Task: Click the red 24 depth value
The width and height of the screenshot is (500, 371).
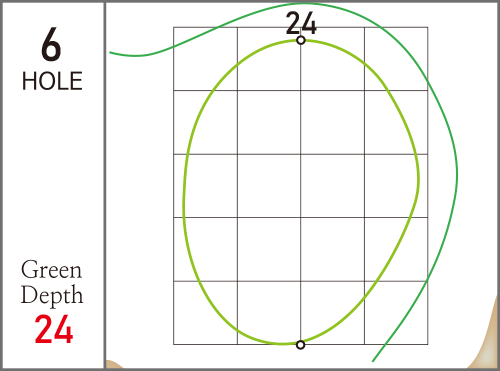Action: 54,329
